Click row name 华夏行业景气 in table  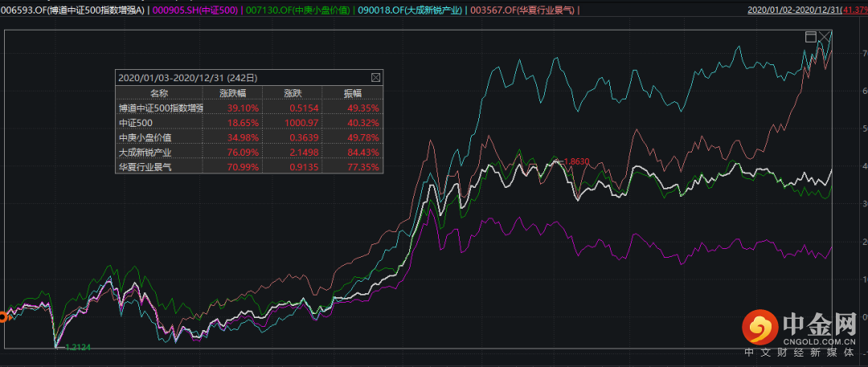pyautogui.click(x=145, y=166)
